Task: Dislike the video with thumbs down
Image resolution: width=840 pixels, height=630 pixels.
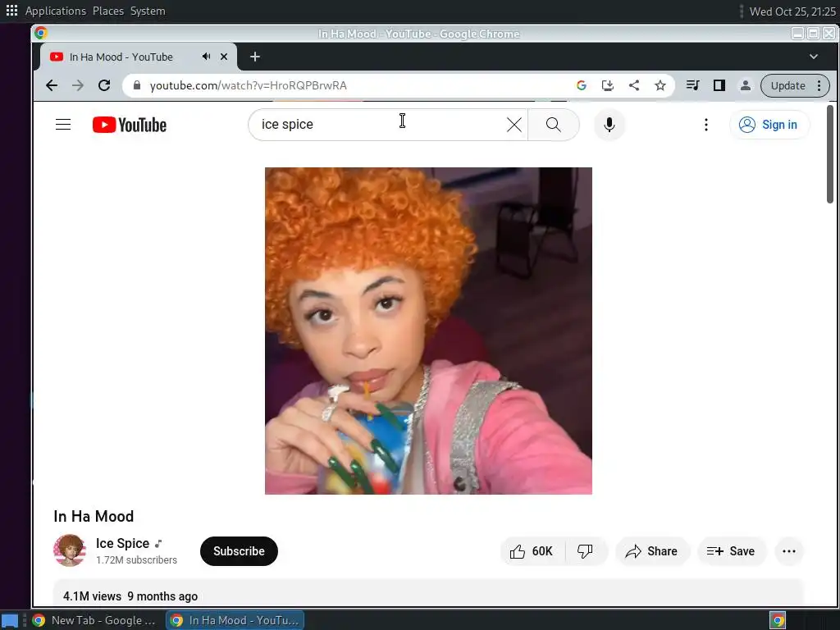Action: point(586,551)
